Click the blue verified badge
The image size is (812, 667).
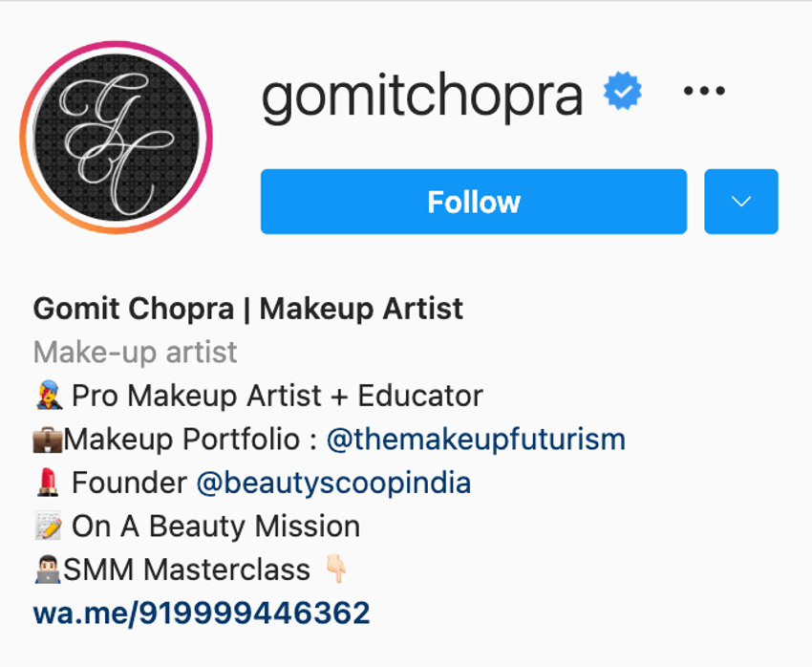click(x=623, y=91)
